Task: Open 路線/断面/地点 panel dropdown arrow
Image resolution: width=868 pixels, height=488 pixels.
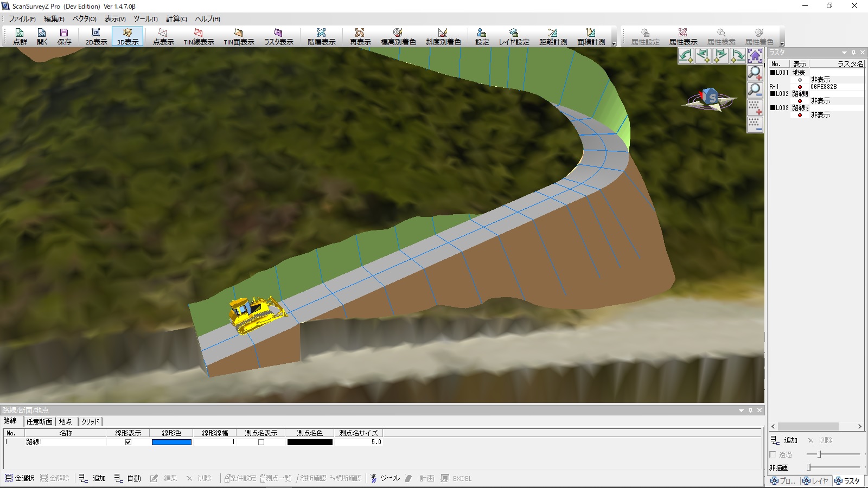Action: point(741,410)
